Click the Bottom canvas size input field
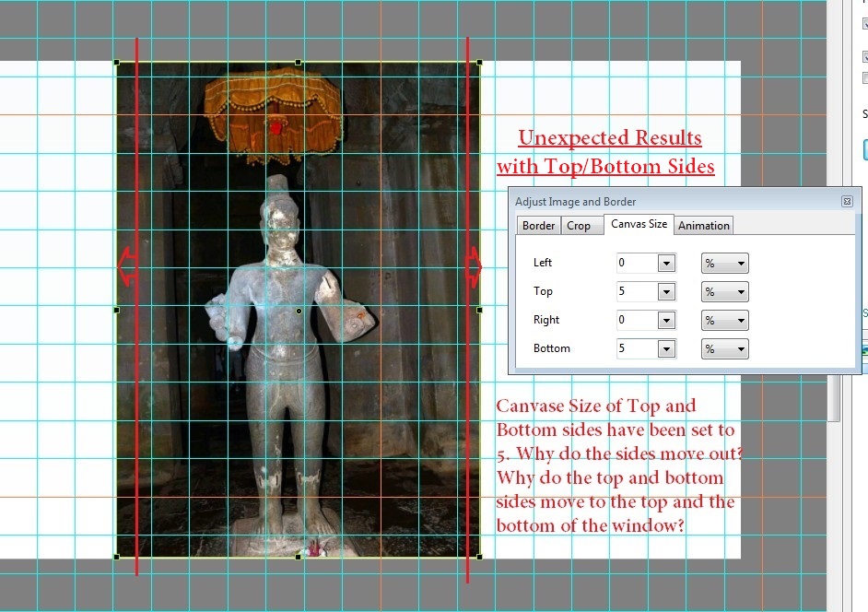The width and height of the screenshot is (868, 612). (636, 349)
